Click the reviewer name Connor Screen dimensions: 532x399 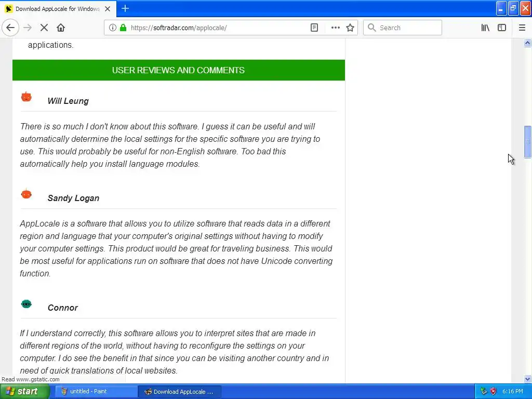point(63,308)
